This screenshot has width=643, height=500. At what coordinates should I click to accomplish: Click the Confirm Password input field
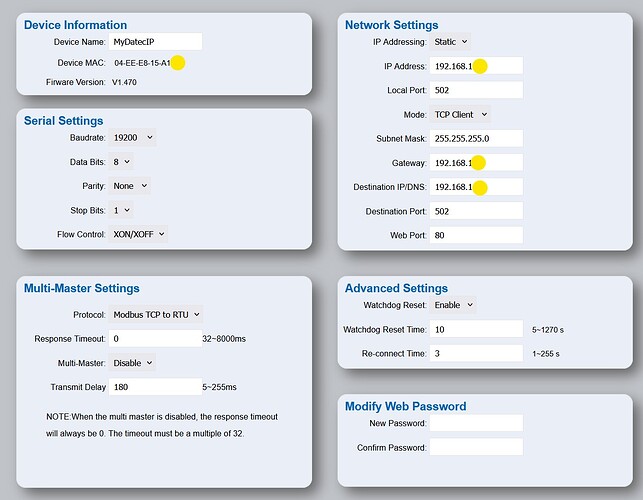[477, 447]
